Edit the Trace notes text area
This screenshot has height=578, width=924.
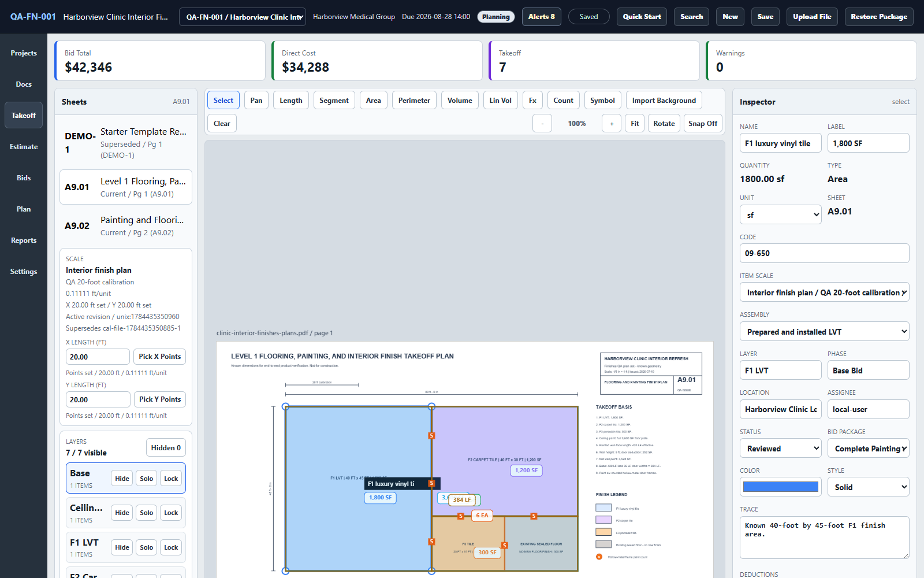(x=824, y=538)
